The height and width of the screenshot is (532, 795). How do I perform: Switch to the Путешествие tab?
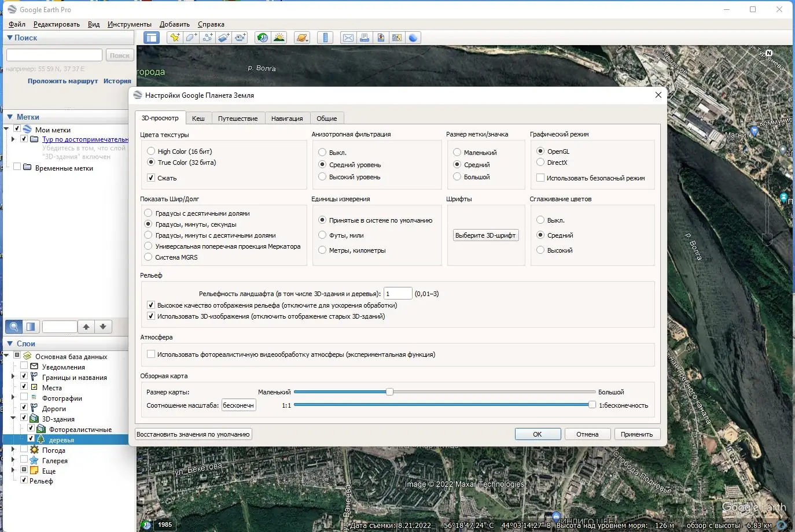coord(238,119)
